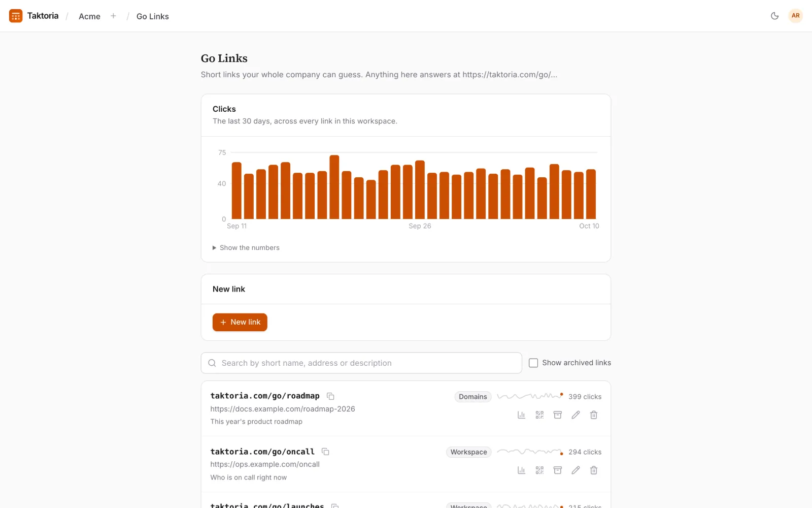
Task: Delete the oncall link with trash icon
Action: coord(594,470)
